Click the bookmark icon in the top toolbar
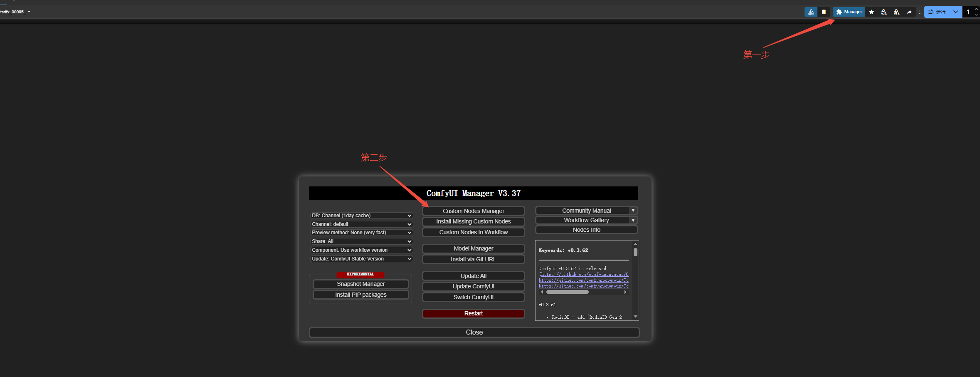Screen dimensions: 980x377 coord(824,12)
